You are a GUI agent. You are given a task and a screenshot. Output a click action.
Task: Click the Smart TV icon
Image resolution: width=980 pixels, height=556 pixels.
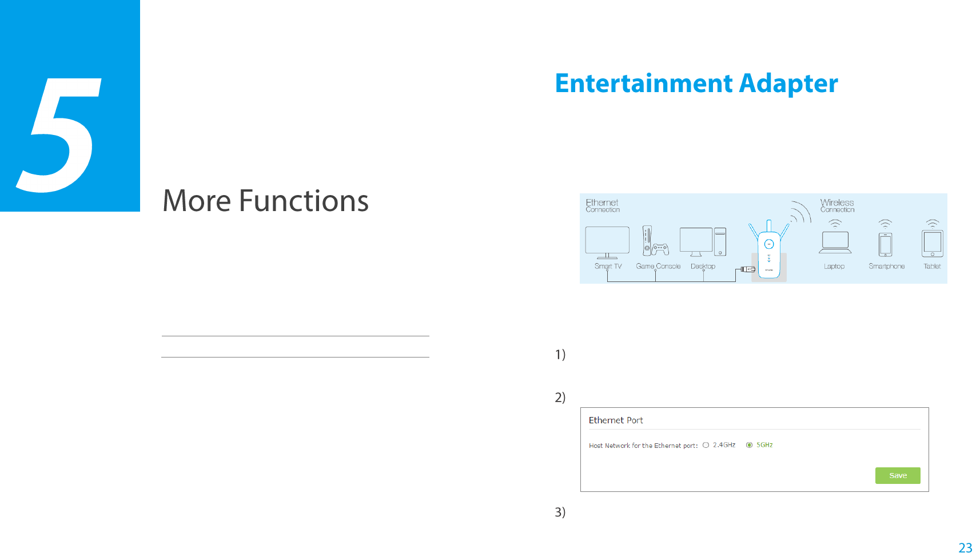tap(607, 243)
